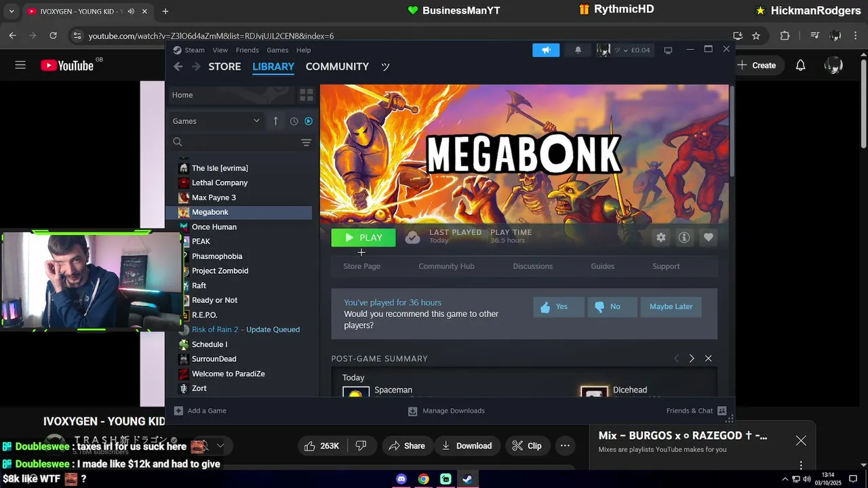Open Steam notifications bell

[x=578, y=50]
